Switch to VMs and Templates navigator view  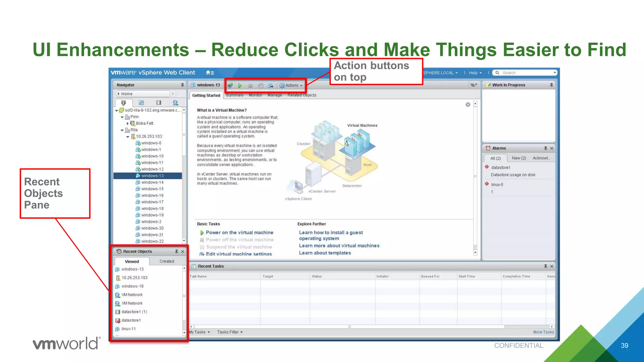pyautogui.click(x=141, y=103)
